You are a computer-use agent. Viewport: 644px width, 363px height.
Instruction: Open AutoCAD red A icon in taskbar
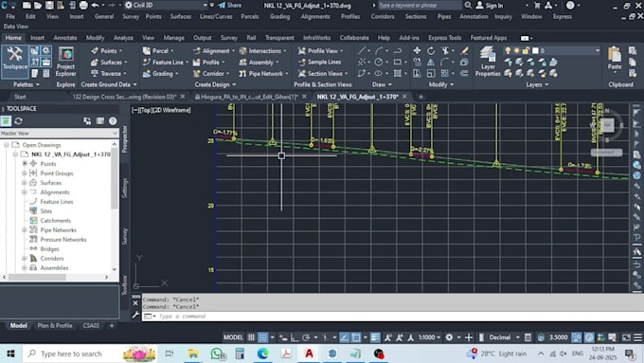[x=310, y=354]
